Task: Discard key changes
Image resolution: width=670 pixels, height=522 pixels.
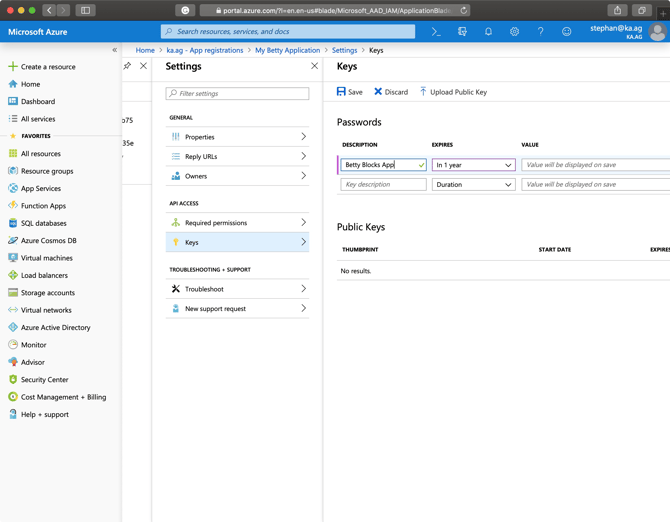Action: point(391,92)
